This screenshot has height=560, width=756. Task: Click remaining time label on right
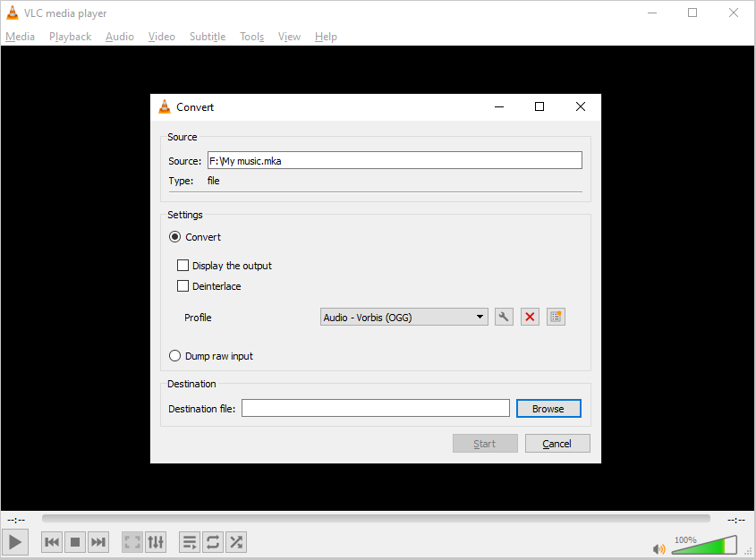pyautogui.click(x=736, y=520)
